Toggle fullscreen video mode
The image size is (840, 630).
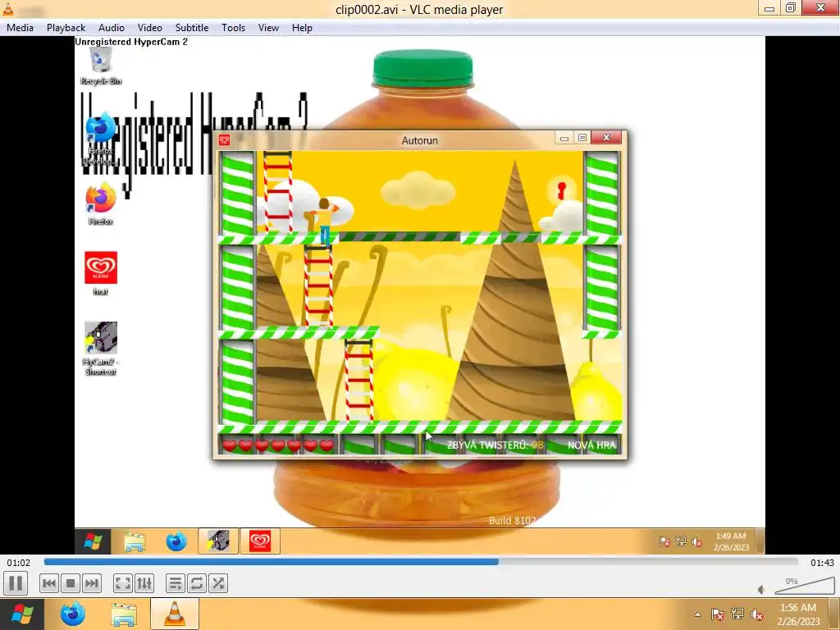click(123, 583)
